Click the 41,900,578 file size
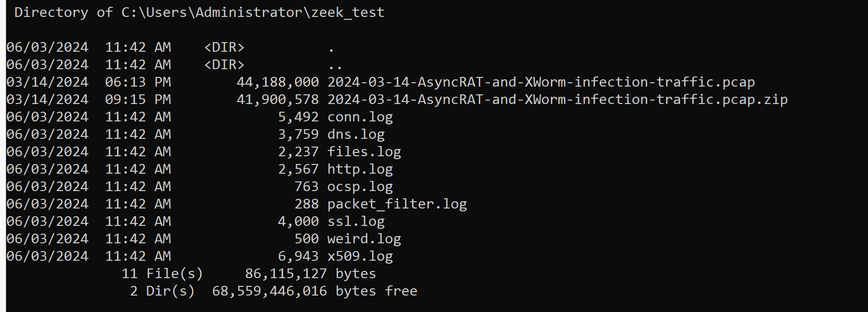This screenshot has width=868, height=312. click(278, 100)
